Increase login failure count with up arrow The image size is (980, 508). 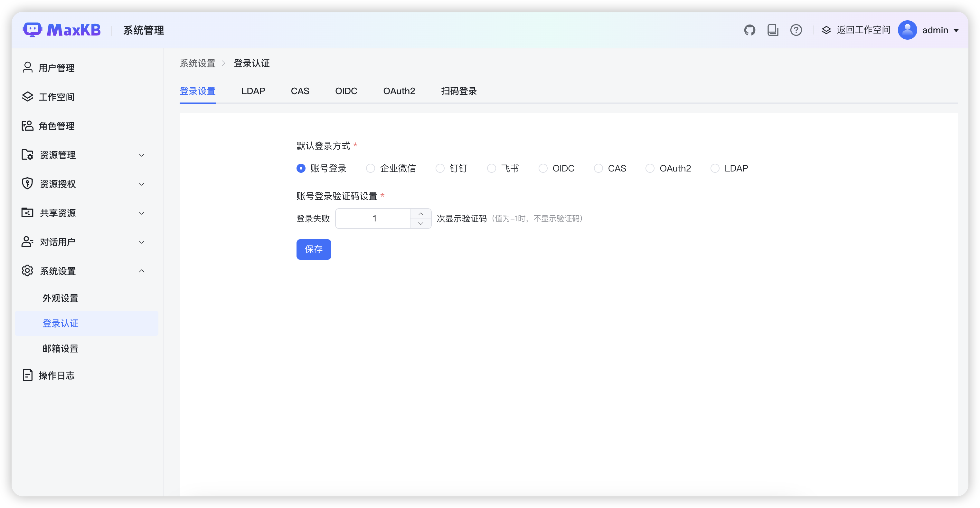[421, 214]
